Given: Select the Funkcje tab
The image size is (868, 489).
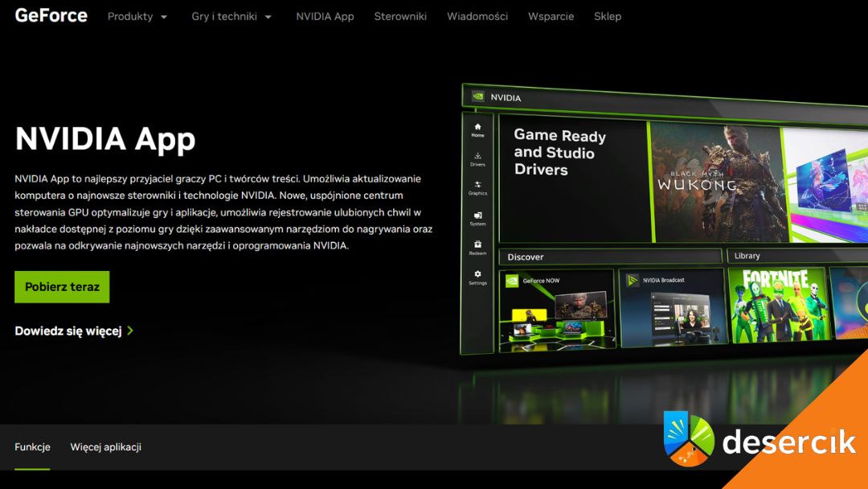Looking at the screenshot, I should tap(32, 447).
